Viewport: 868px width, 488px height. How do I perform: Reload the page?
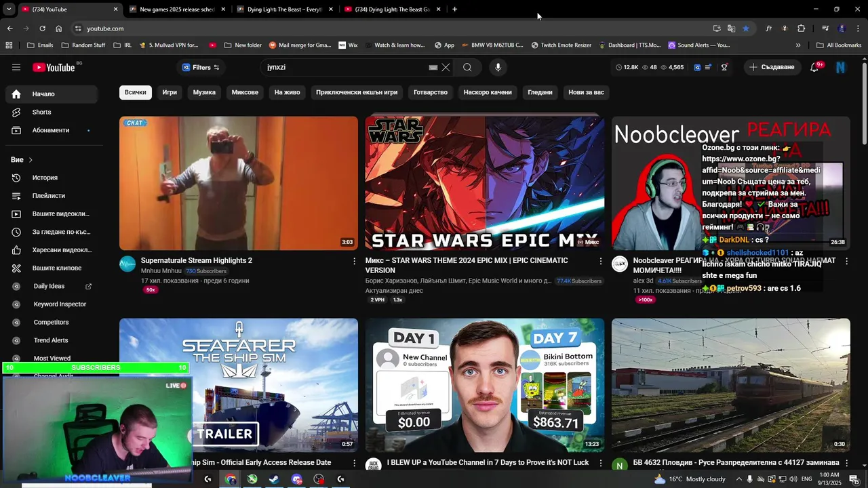click(42, 28)
